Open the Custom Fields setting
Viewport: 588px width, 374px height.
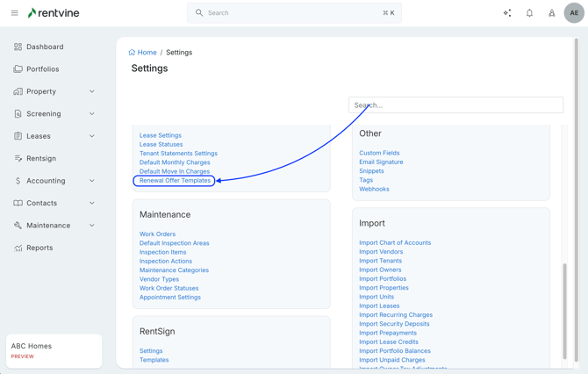coord(379,153)
